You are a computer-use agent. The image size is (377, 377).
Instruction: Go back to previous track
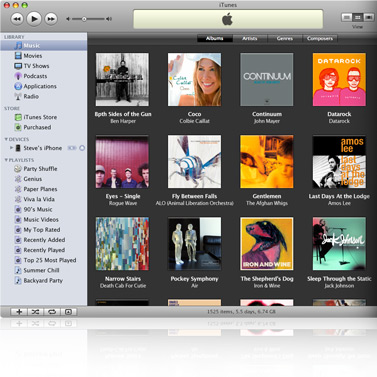tap(17, 19)
